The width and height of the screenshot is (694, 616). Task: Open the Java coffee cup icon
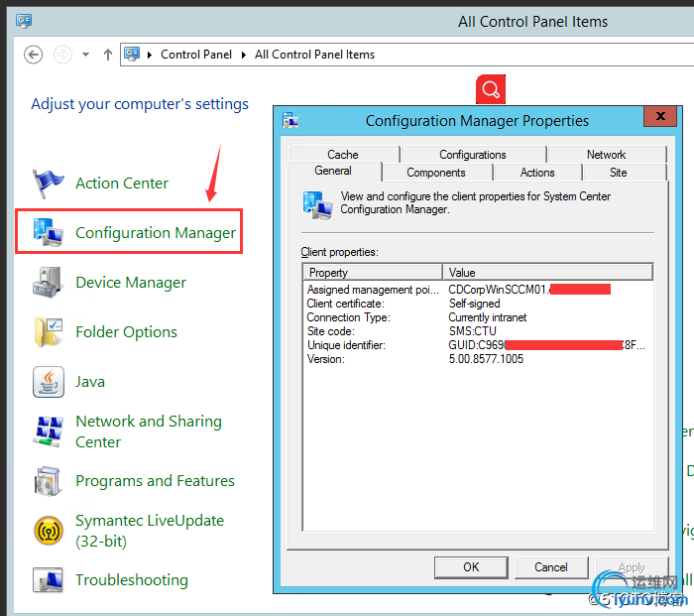coord(48,382)
